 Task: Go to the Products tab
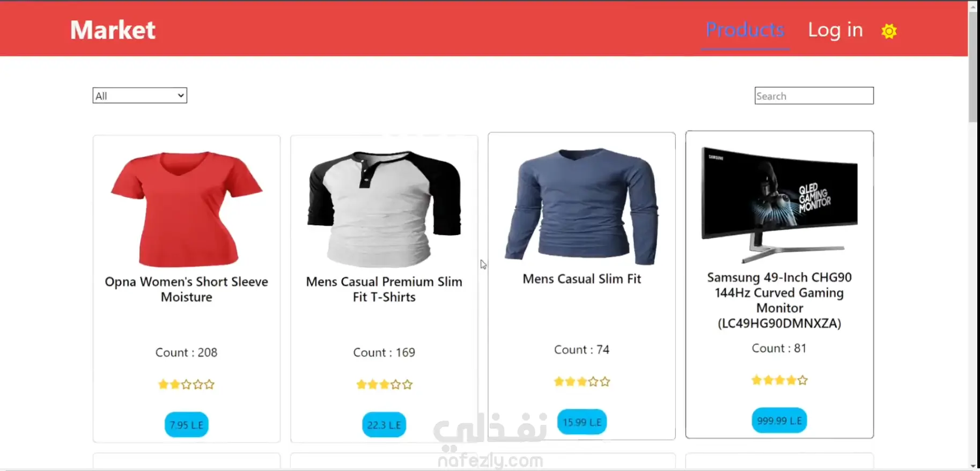pyautogui.click(x=745, y=30)
